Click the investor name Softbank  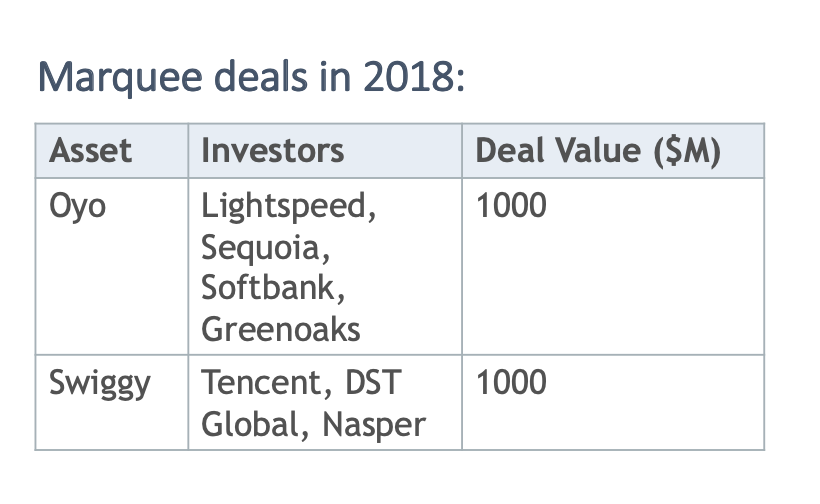click(270, 287)
